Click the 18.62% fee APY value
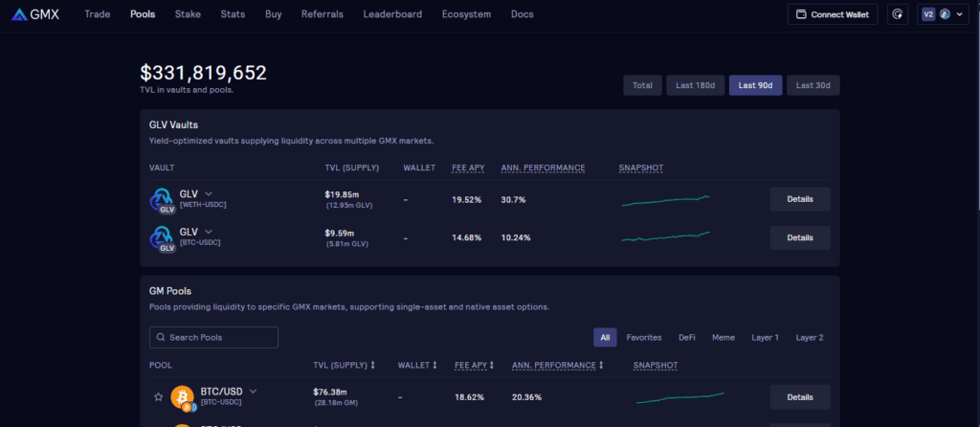 (469, 397)
